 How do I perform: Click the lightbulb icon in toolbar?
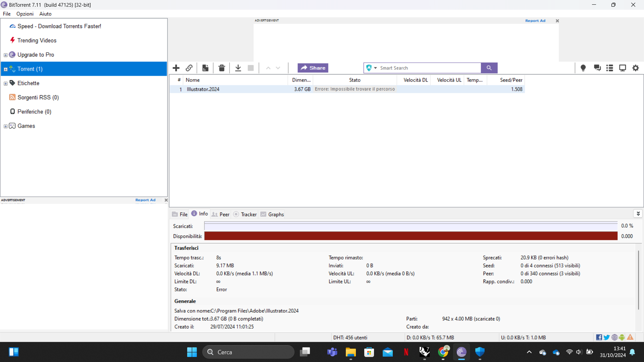coord(583,68)
